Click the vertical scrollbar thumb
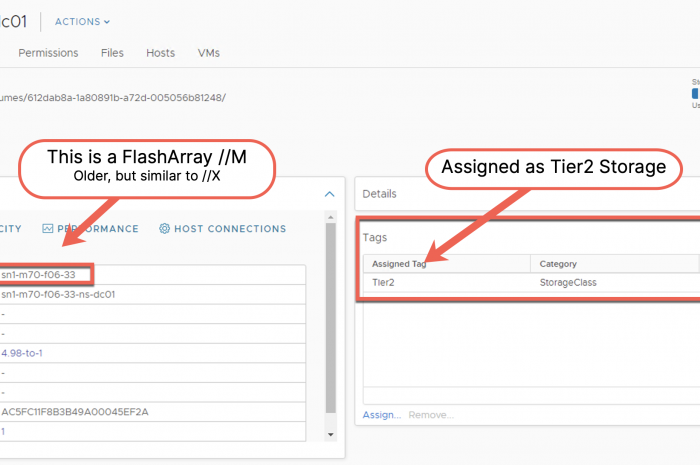Viewport: 700px width, 465px height. 331,320
